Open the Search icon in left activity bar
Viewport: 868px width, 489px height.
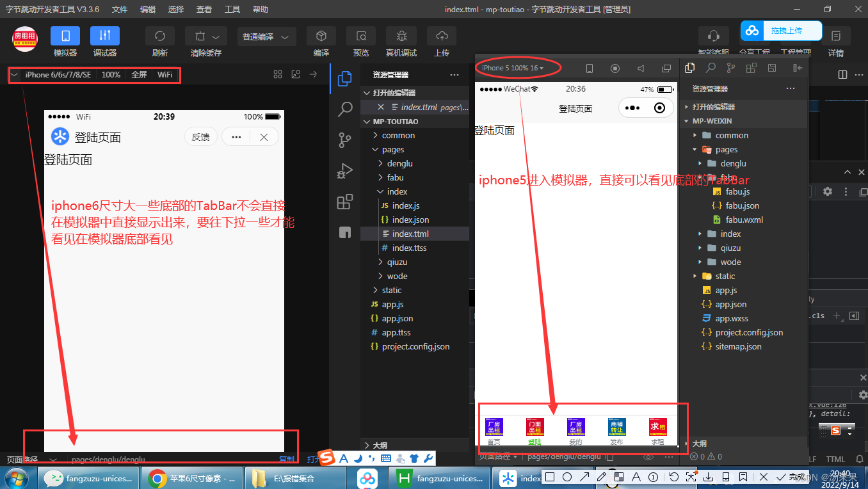[x=345, y=109]
